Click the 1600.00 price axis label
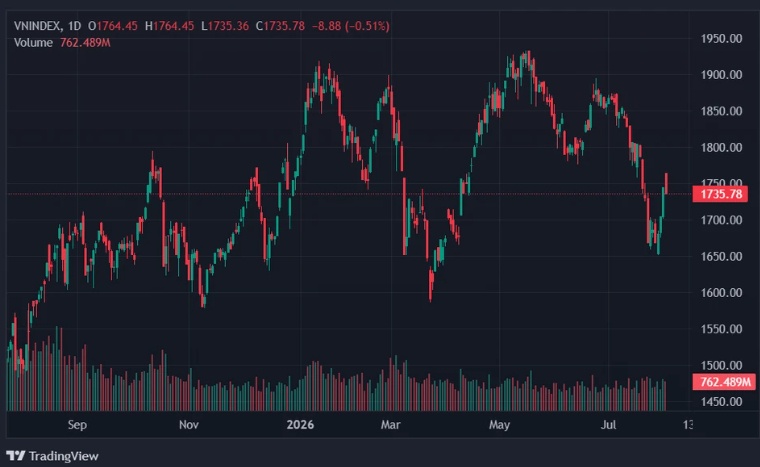The image size is (760, 467). [721, 292]
